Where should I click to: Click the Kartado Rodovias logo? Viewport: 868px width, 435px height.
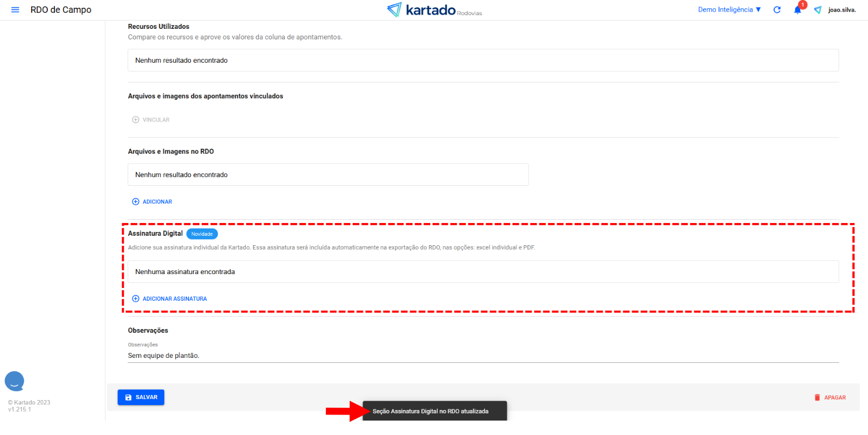434,10
